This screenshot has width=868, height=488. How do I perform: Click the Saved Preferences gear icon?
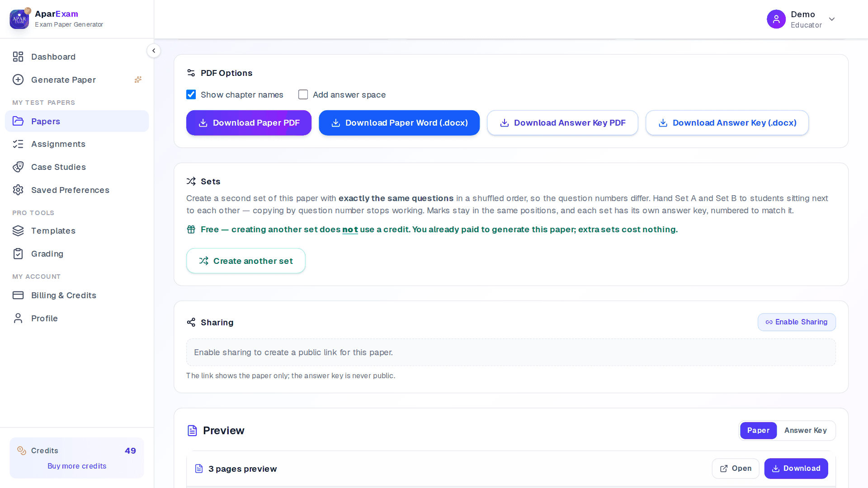(x=18, y=190)
